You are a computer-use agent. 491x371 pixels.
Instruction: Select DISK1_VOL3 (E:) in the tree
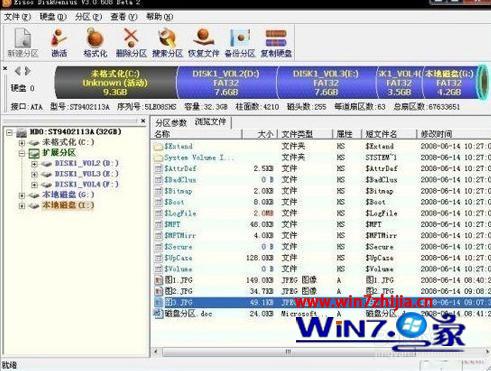pyautogui.click(x=87, y=174)
